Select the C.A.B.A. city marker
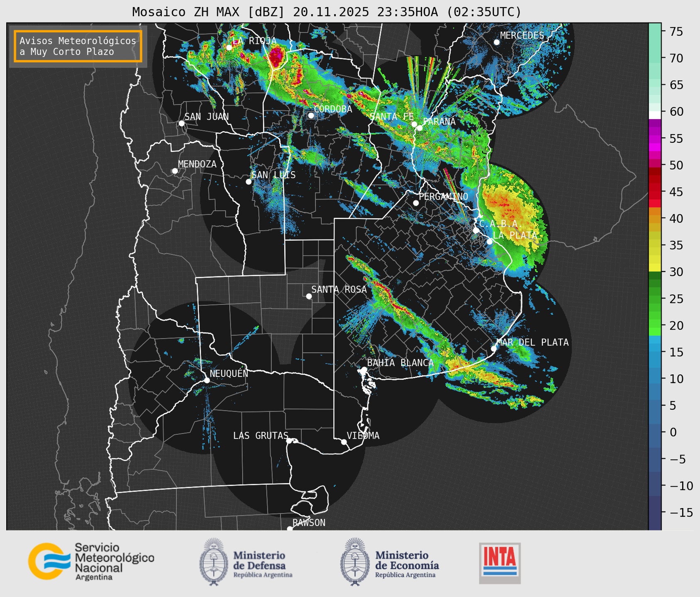Screen dimensions: 700x597 tap(476, 230)
